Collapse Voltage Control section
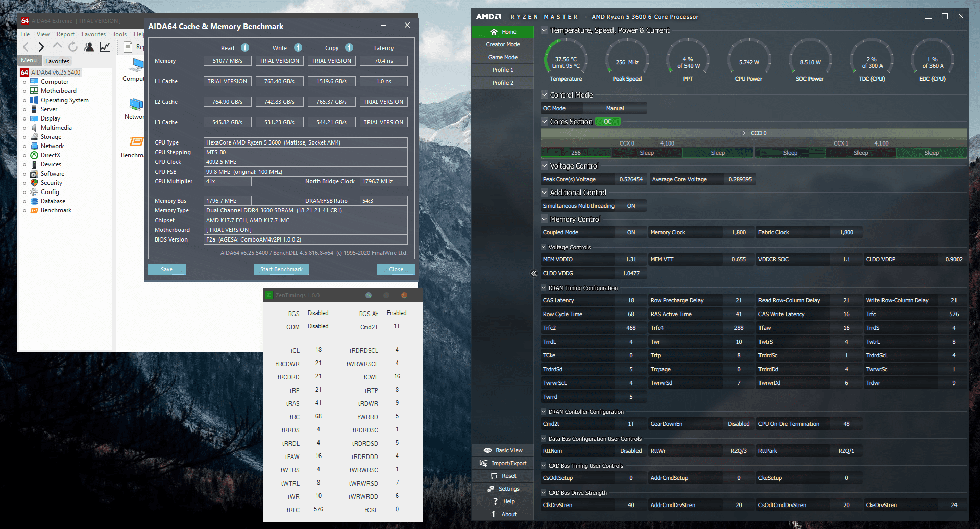The height and width of the screenshot is (529, 980). coord(544,166)
